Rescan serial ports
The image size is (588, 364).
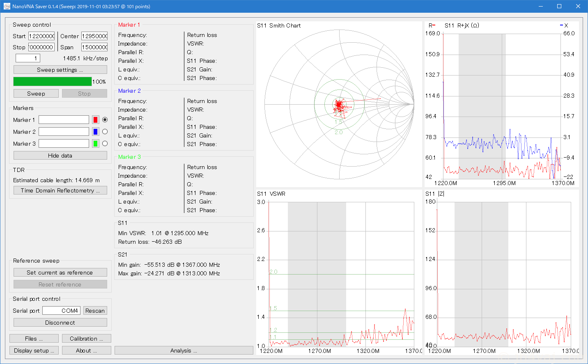pos(95,311)
